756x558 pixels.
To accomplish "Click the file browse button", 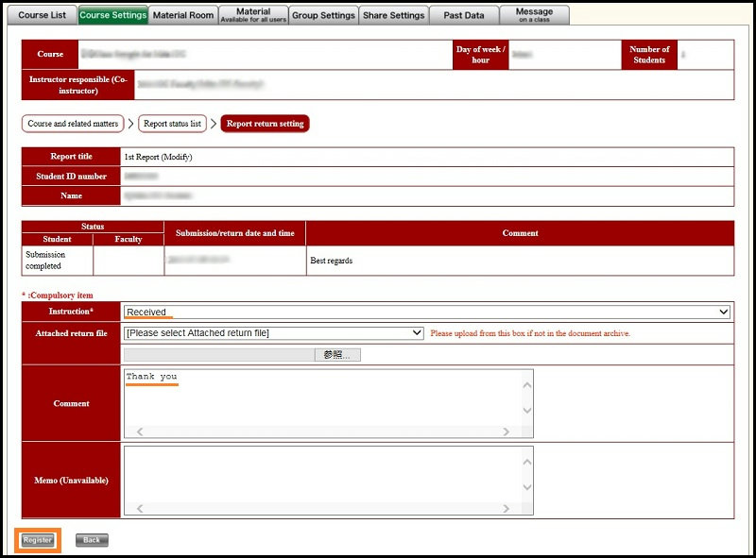I will click(337, 355).
